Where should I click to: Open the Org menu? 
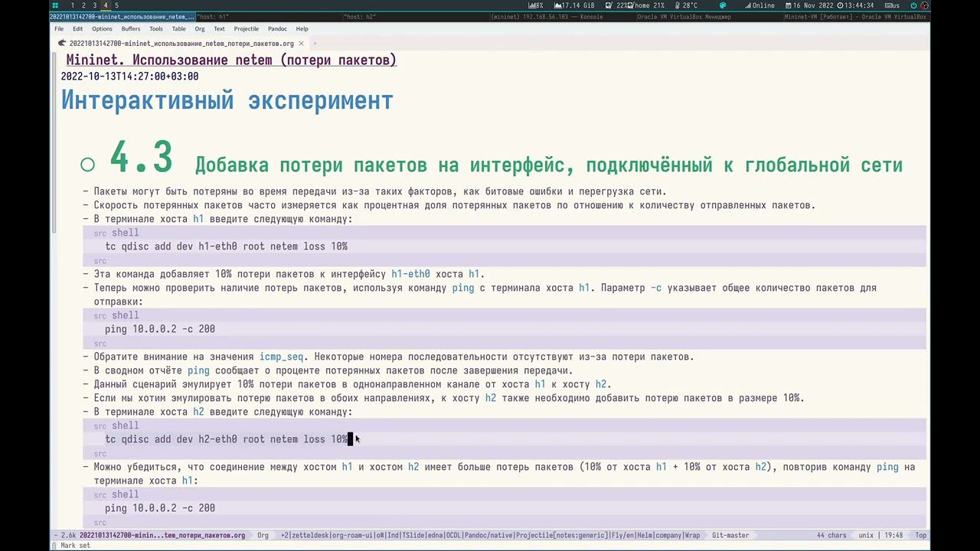pyautogui.click(x=200, y=29)
